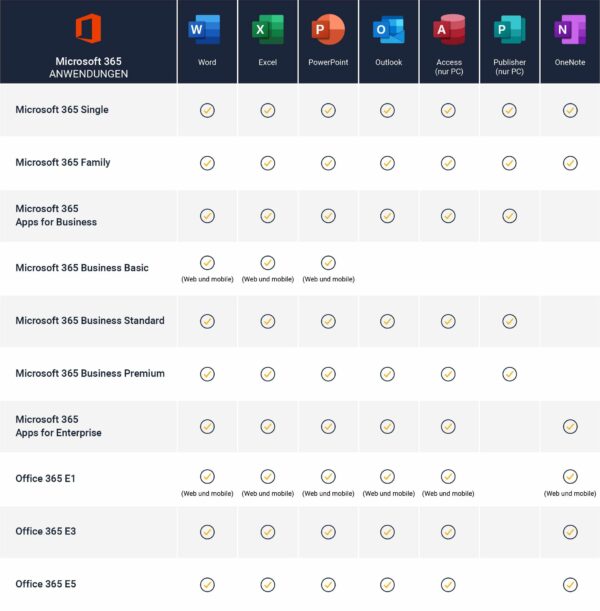Click the Access app icon
Image resolution: width=600 pixels, height=611 pixels.
point(448,30)
